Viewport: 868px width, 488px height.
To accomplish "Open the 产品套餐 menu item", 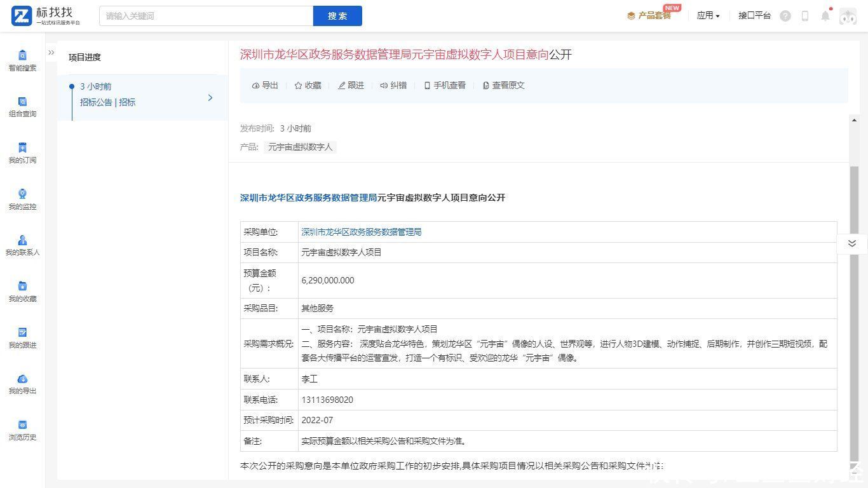I will 649,16.
